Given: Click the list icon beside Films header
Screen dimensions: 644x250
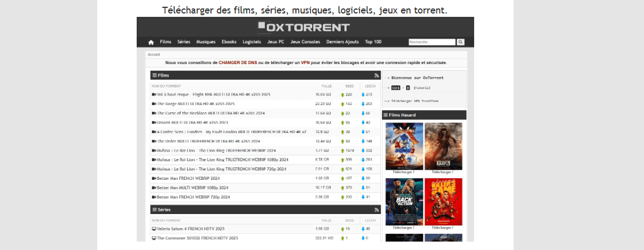Looking at the screenshot, I should 155,75.
